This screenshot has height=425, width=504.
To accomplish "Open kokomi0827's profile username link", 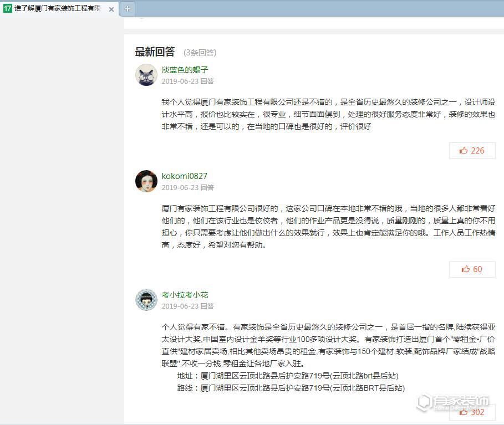I will [184, 176].
